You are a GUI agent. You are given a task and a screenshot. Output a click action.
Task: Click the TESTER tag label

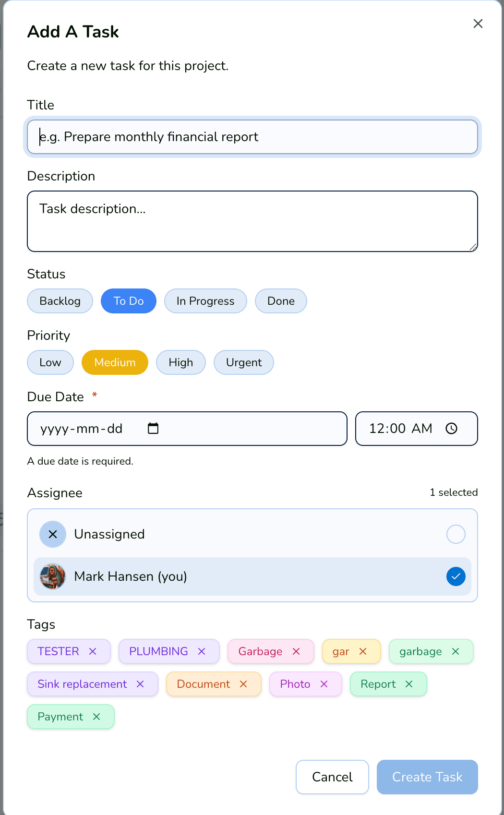click(x=58, y=651)
